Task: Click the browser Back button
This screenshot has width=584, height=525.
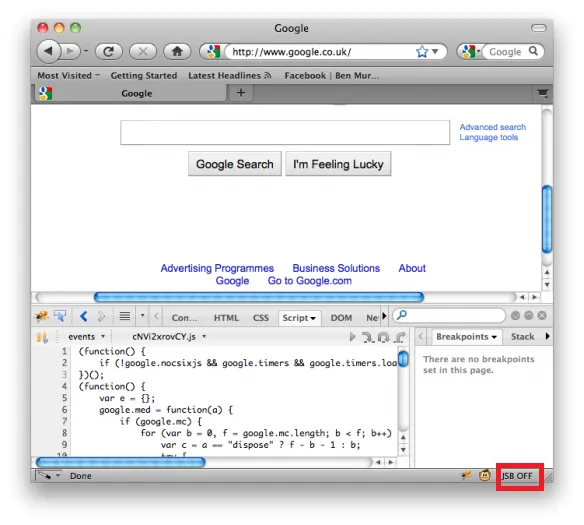Action: point(48,51)
